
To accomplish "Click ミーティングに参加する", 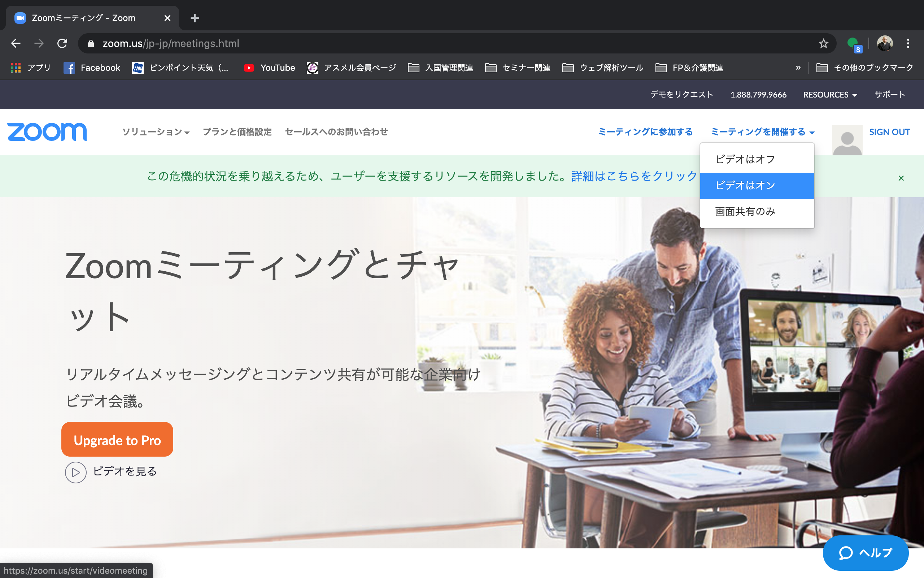I will click(645, 132).
